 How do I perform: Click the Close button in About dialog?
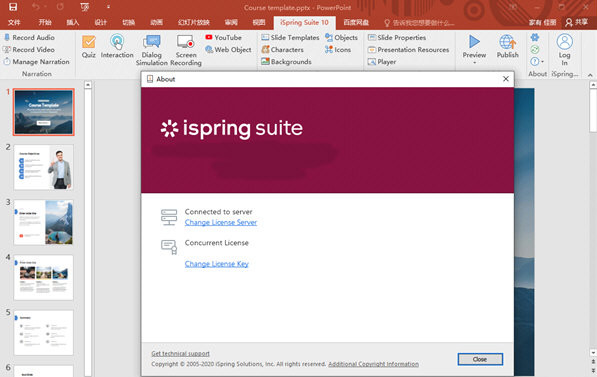[480, 359]
